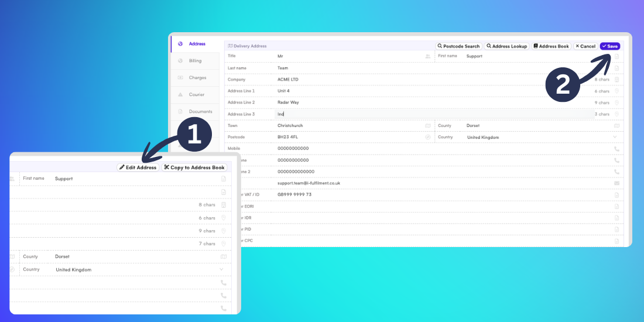
Task: Click the compass icon in the Postcode field
Action: pos(428,137)
